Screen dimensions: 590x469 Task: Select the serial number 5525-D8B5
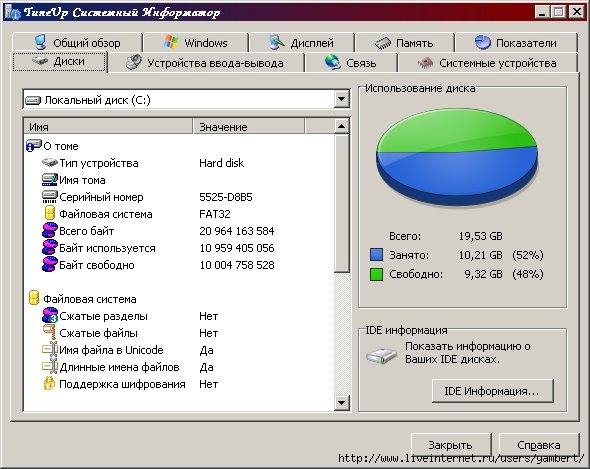(226, 197)
